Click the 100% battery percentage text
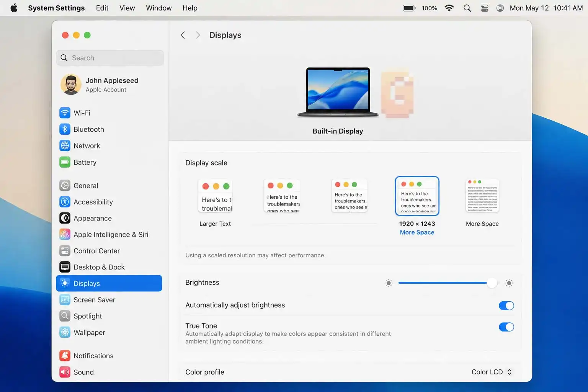The height and width of the screenshot is (392, 588). click(429, 8)
